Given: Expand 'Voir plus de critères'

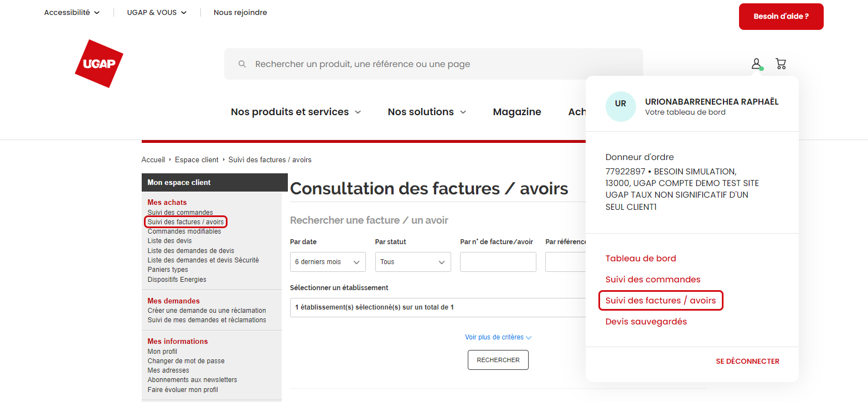Looking at the screenshot, I should 498,337.
